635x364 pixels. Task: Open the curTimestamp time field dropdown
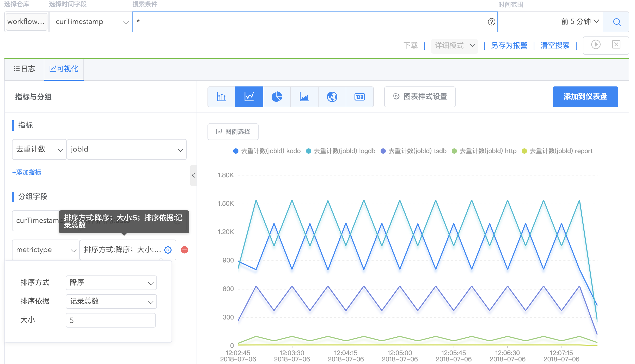pyautogui.click(x=90, y=22)
